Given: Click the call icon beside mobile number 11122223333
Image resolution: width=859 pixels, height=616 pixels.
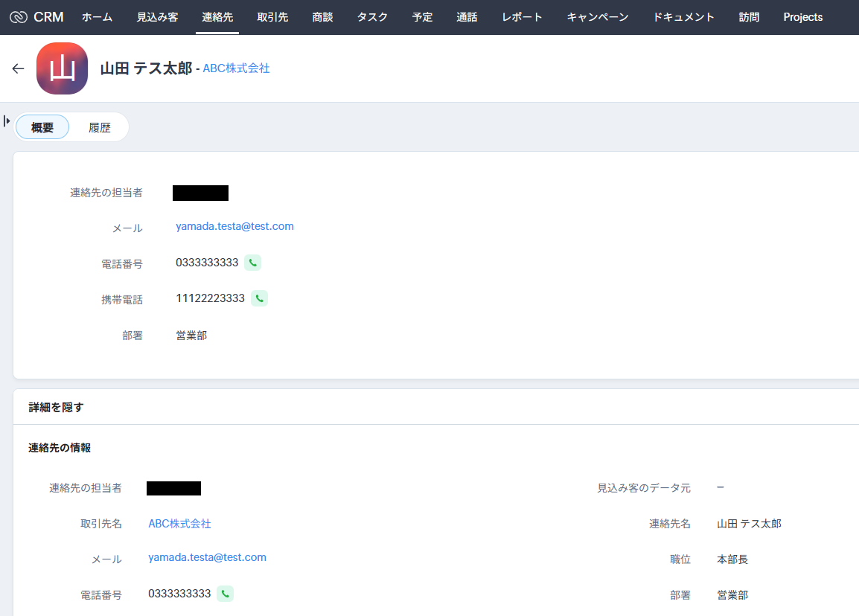Looking at the screenshot, I should (259, 298).
